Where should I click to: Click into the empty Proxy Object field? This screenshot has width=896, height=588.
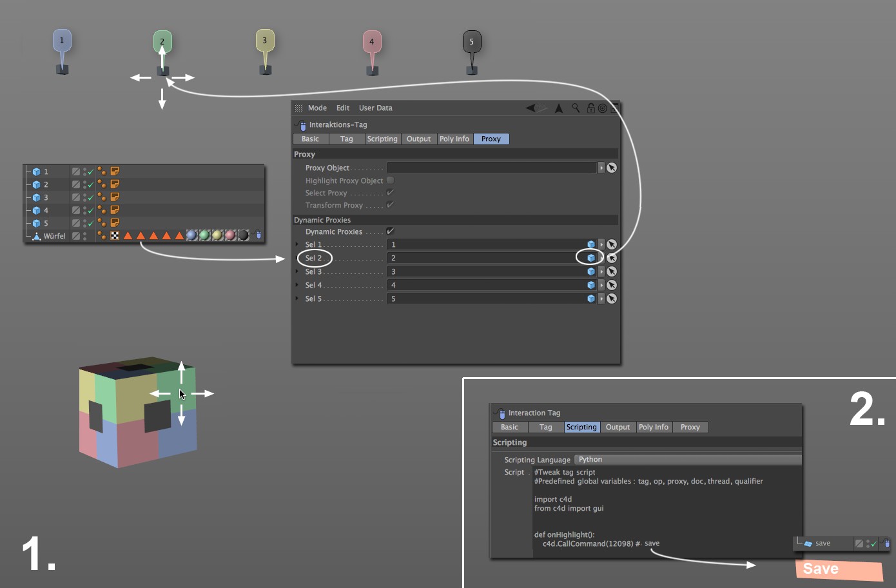(x=491, y=168)
